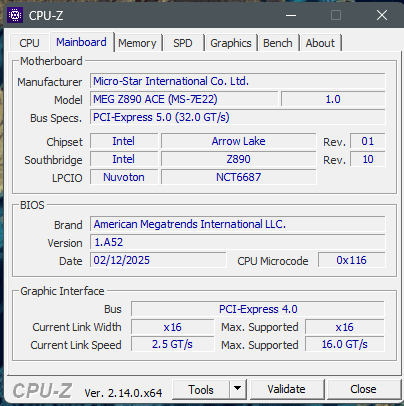
Task: Switch to the Bench tab
Action: (278, 43)
